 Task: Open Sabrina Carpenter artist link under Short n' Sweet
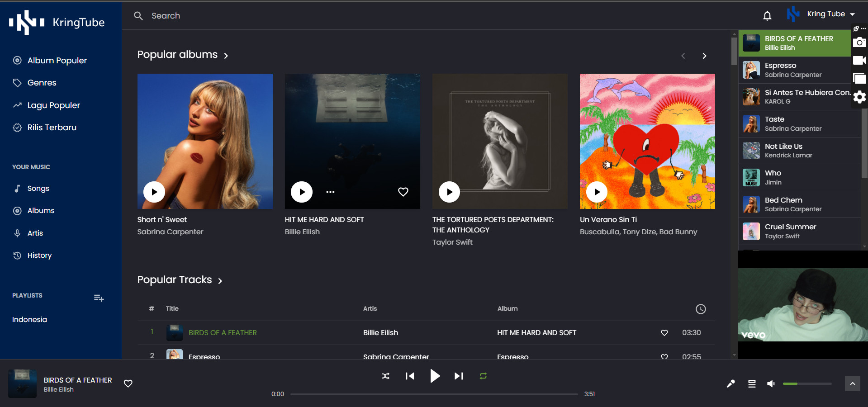pos(170,232)
